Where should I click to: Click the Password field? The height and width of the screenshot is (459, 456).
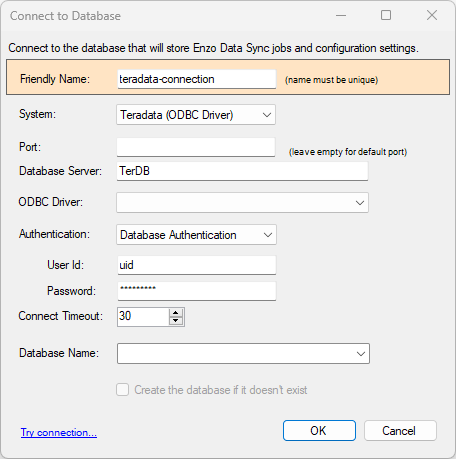click(x=197, y=291)
